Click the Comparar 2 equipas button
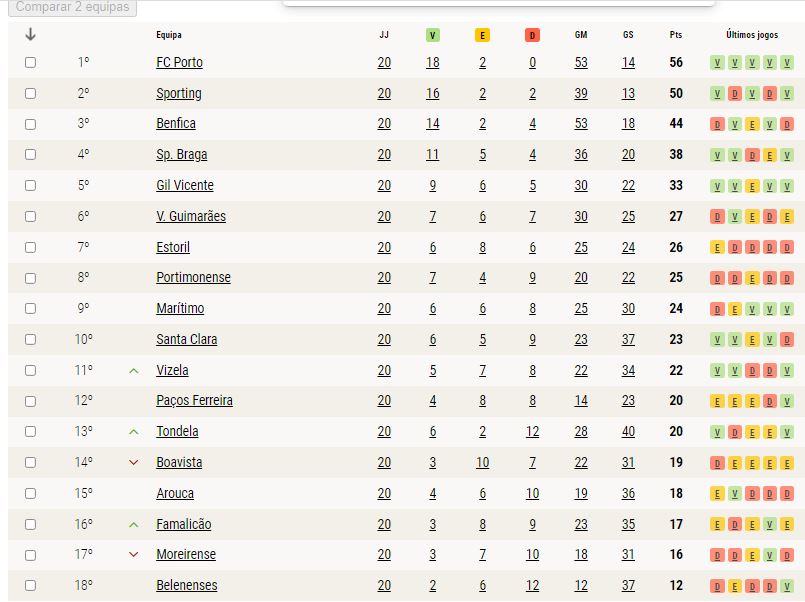805x602 pixels. [x=72, y=7]
